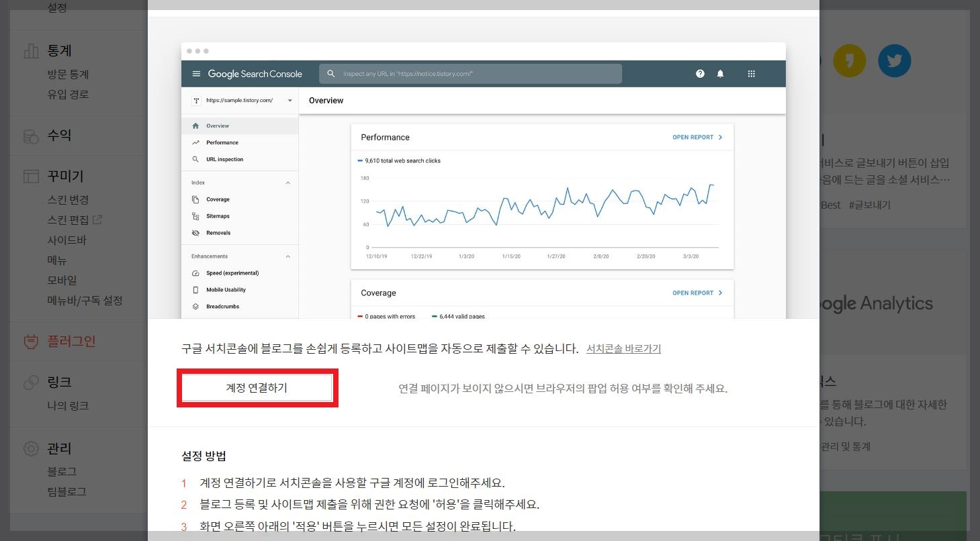Click the Breadcrumbs layers icon in preview
Screen dimensions: 980x541
click(195, 307)
